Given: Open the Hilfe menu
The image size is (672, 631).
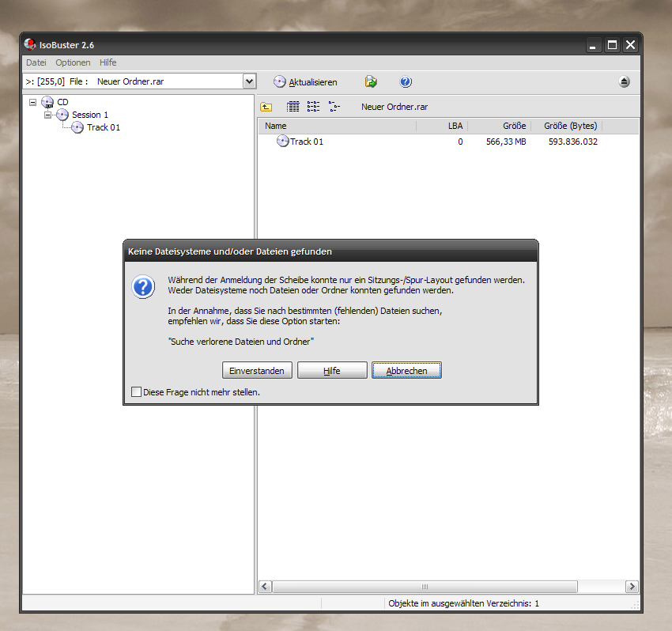Looking at the screenshot, I should tap(108, 62).
